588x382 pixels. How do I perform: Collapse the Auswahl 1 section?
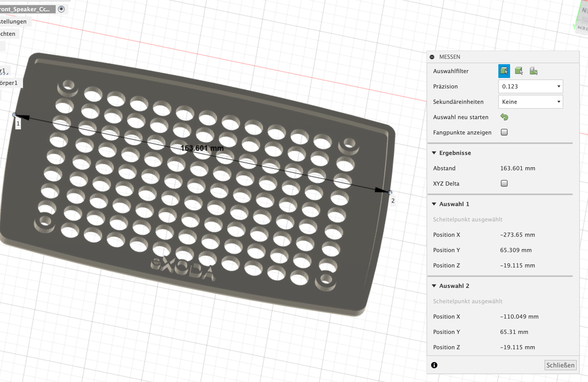434,204
